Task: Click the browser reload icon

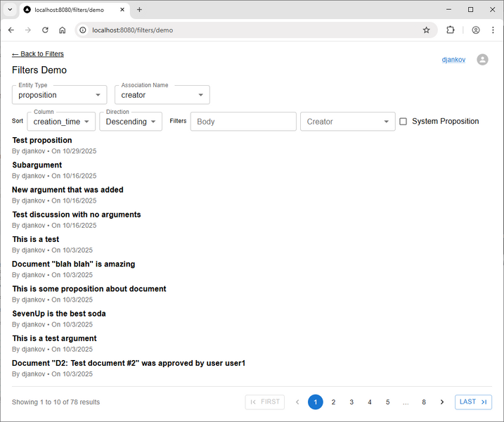Action: click(x=45, y=30)
